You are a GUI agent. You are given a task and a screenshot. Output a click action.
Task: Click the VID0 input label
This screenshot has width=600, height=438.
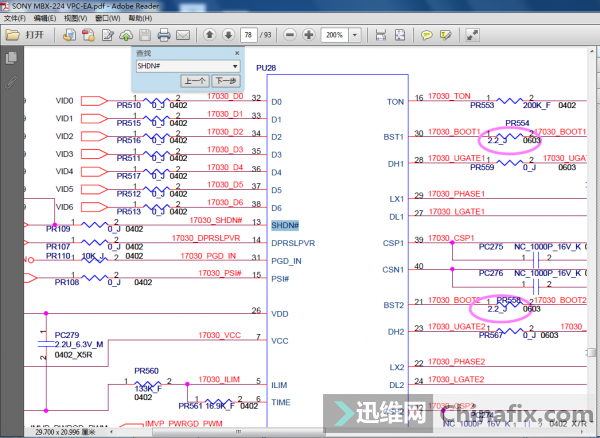click(64, 101)
